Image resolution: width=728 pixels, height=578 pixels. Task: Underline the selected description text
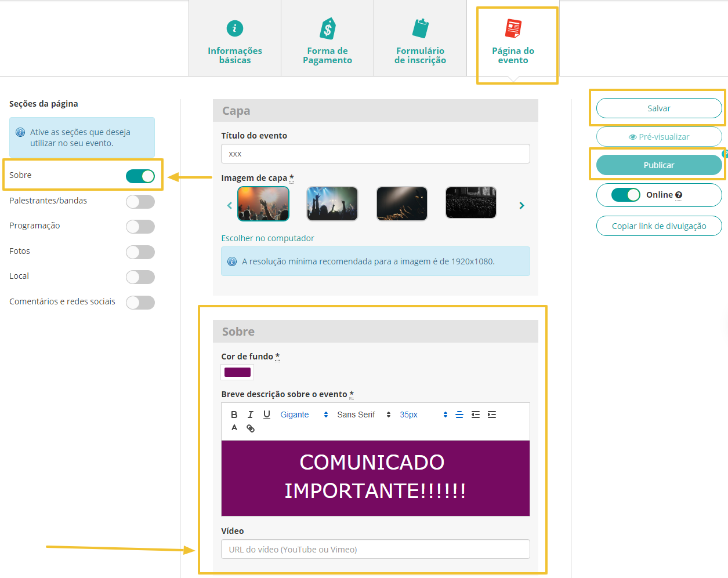[x=267, y=415]
